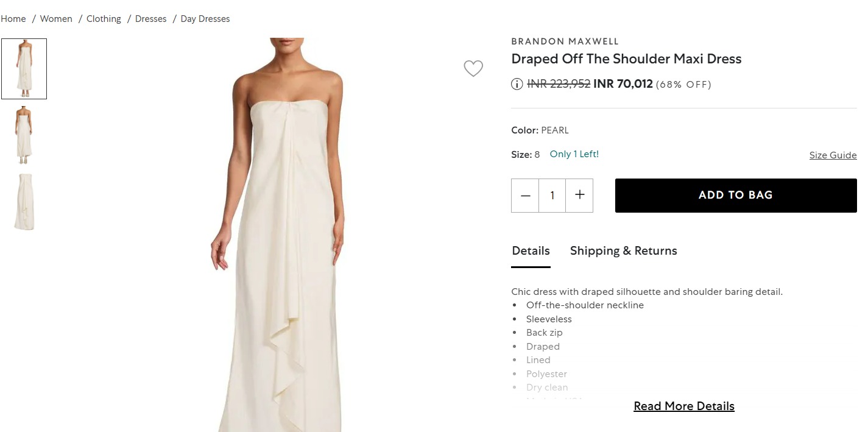Click the heart icon to favorite dress

473,69
